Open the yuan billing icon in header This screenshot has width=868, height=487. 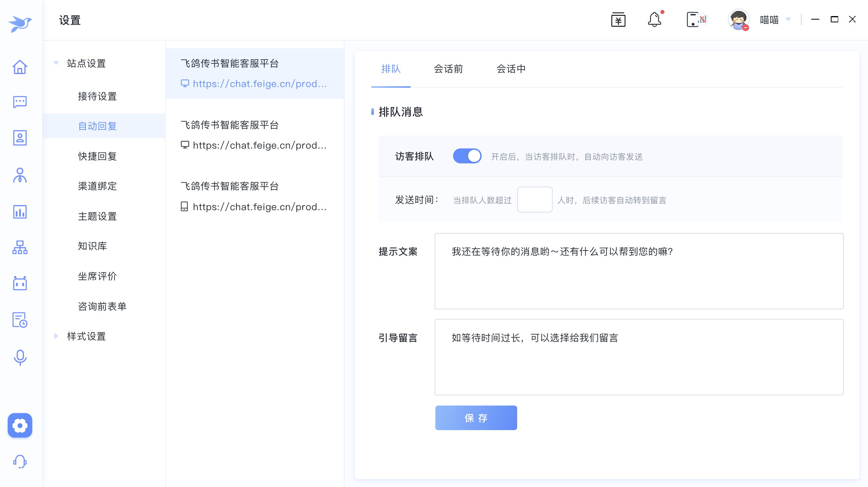(x=618, y=20)
